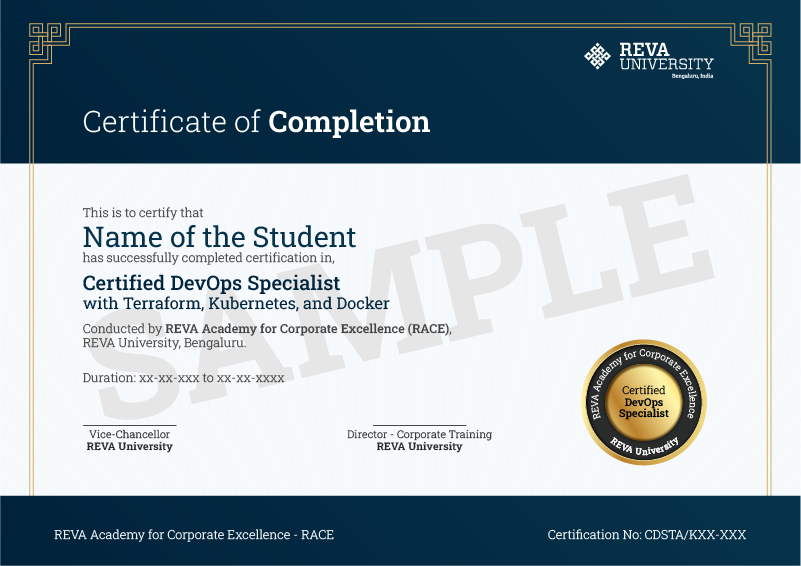Click 'Certification No: CDSTA/KXX-XXX' in the footer
801x566 pixels.
[x=647, y=535]
